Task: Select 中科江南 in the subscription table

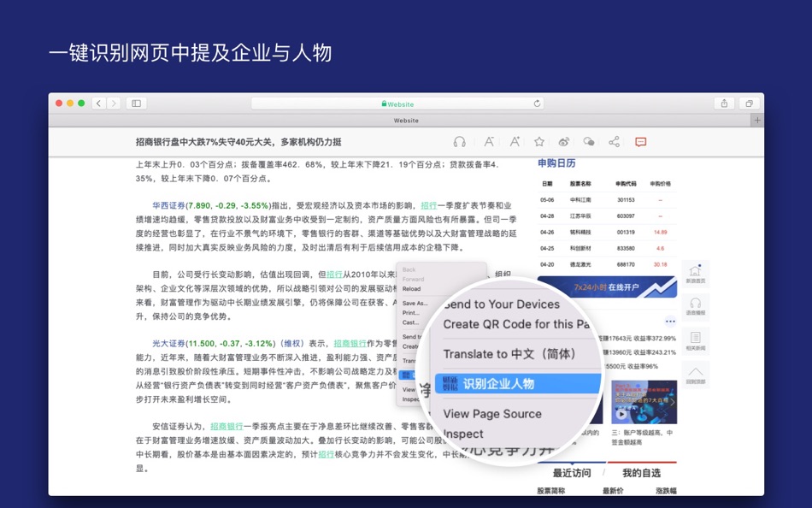Action: [x=580, y=199]
